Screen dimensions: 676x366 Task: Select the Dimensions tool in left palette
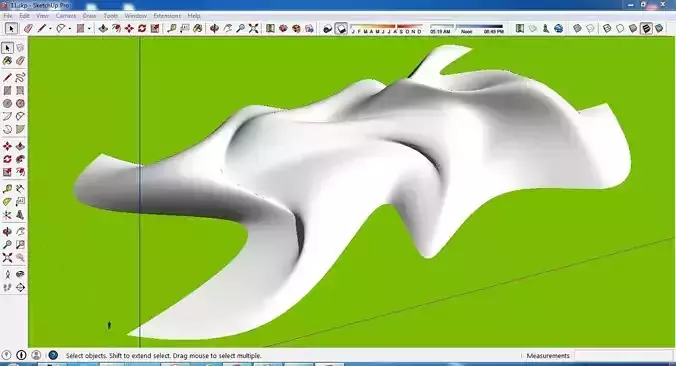click(x=20, y=189)
